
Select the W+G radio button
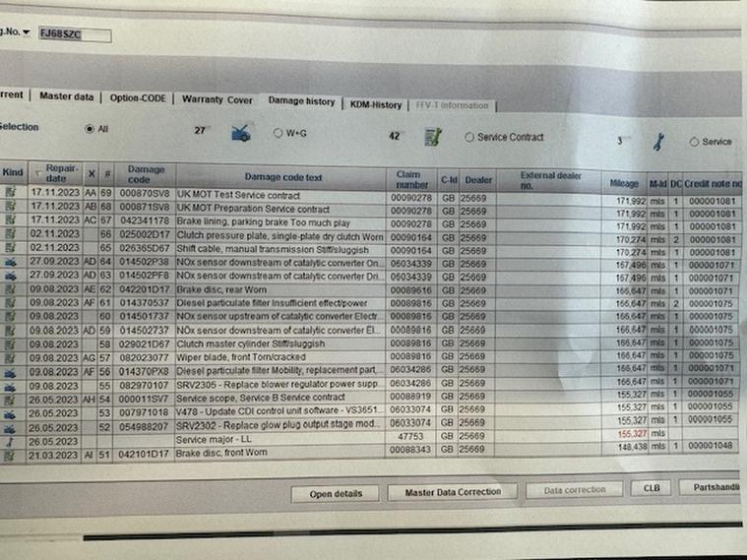(278, 132)
